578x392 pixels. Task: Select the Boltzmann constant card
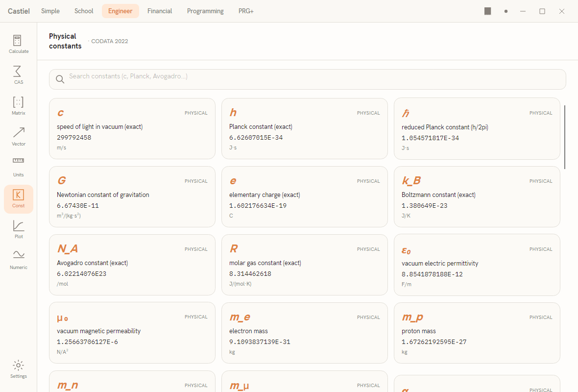[x=477, y=196]
